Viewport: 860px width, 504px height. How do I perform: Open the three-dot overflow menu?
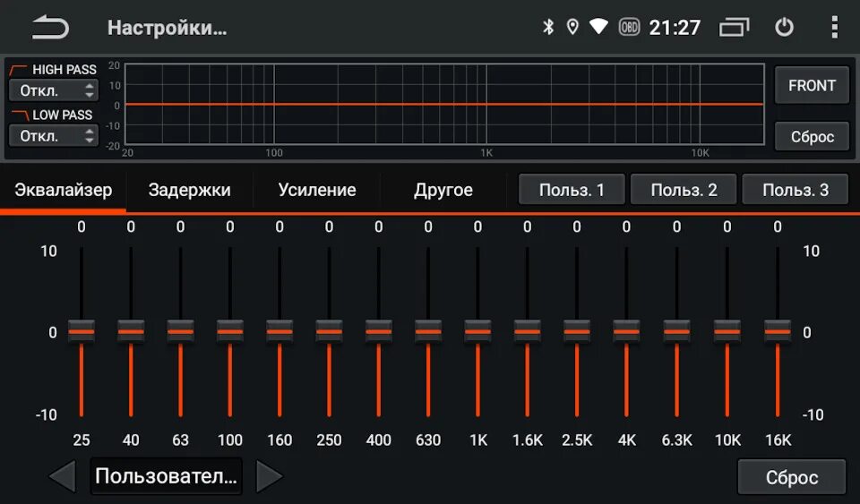(x=834, y=27)
